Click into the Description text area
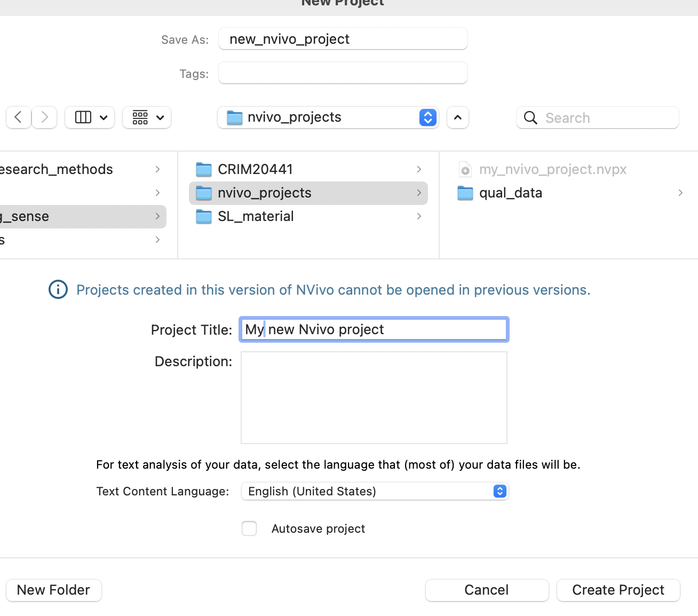 point(374,398)
